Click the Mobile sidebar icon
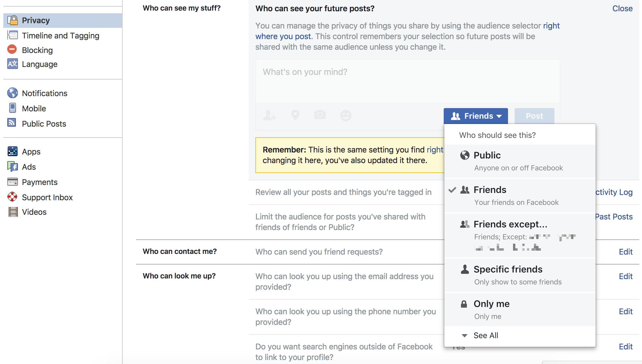Screen dimensions: 642x364 (12, 108)
